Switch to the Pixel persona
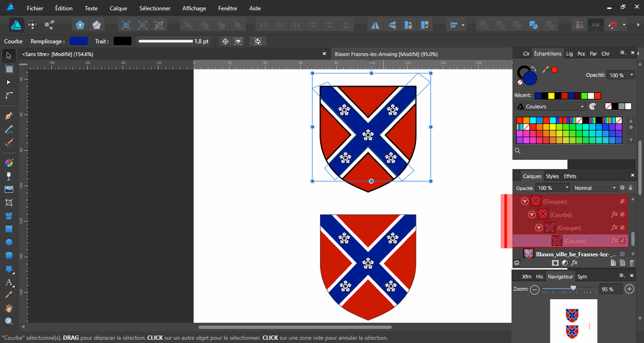This screenshot has width=644, height=343. point(33,25)
